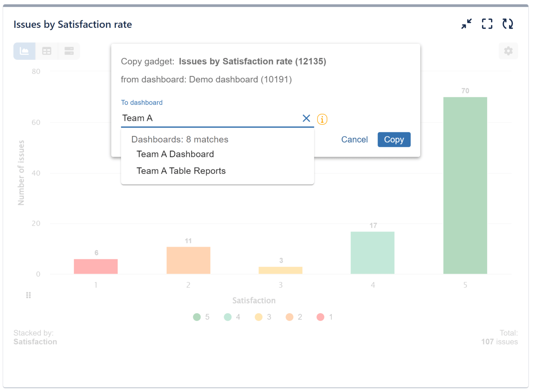Grab the gadget drag handle dots
The width and height of the screenshot is (533, 392).
(x=28, y=295)
